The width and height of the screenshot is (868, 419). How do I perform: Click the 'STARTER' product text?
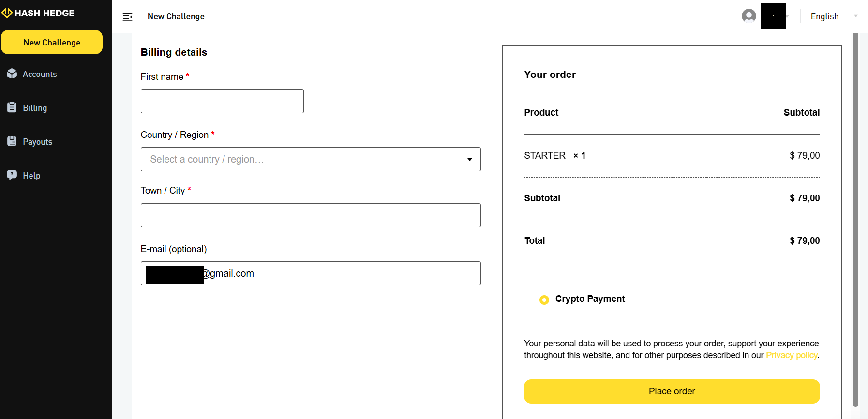tap(545, 155)
